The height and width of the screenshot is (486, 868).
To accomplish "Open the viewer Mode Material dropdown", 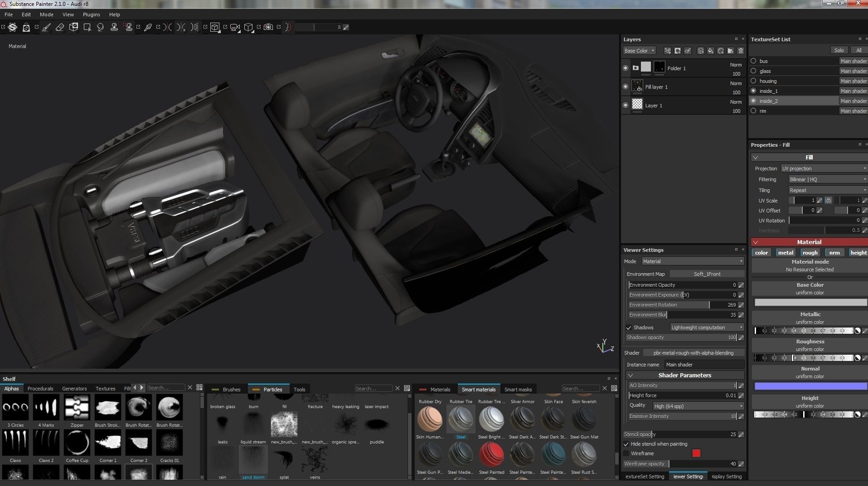I will click(693, 261).
